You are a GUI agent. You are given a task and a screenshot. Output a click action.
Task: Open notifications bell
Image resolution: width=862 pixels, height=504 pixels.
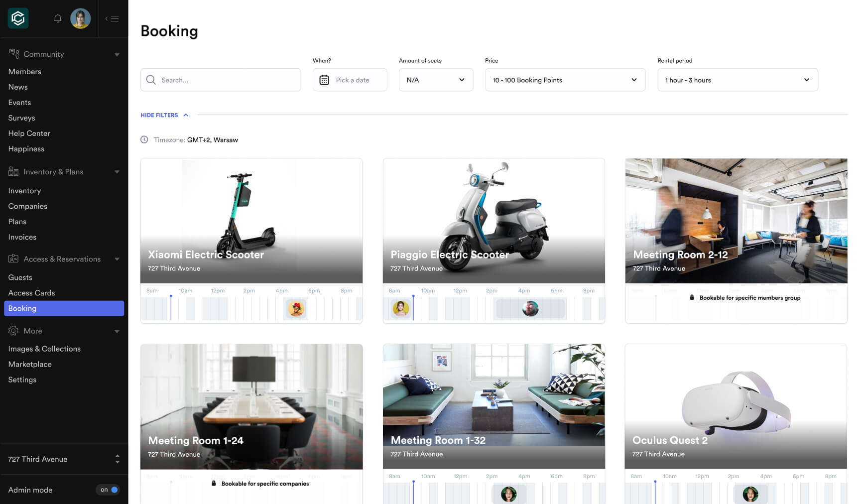tap(58, 18)
